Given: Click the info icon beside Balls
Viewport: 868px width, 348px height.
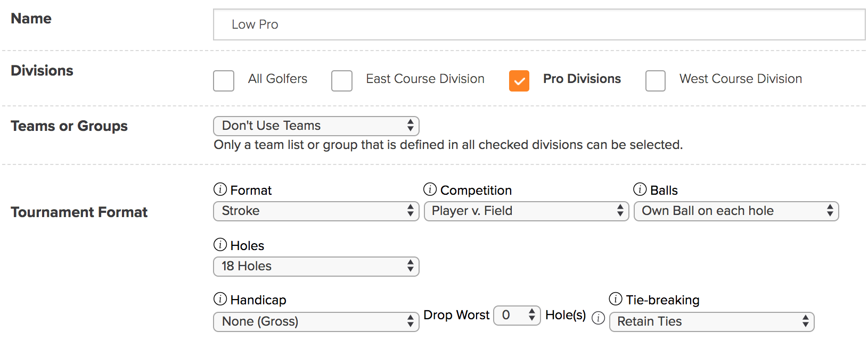Looking at the screenshot, I should 640,189.
